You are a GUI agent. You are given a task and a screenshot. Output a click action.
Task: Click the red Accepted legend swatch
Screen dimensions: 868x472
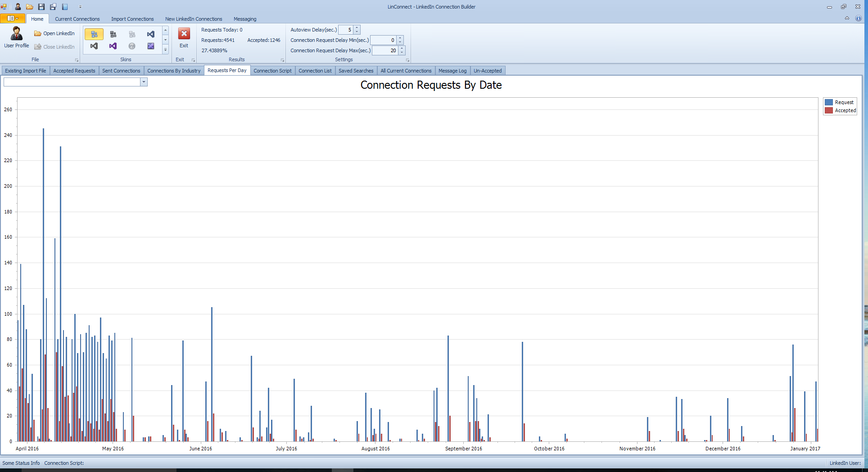[829, 110]
